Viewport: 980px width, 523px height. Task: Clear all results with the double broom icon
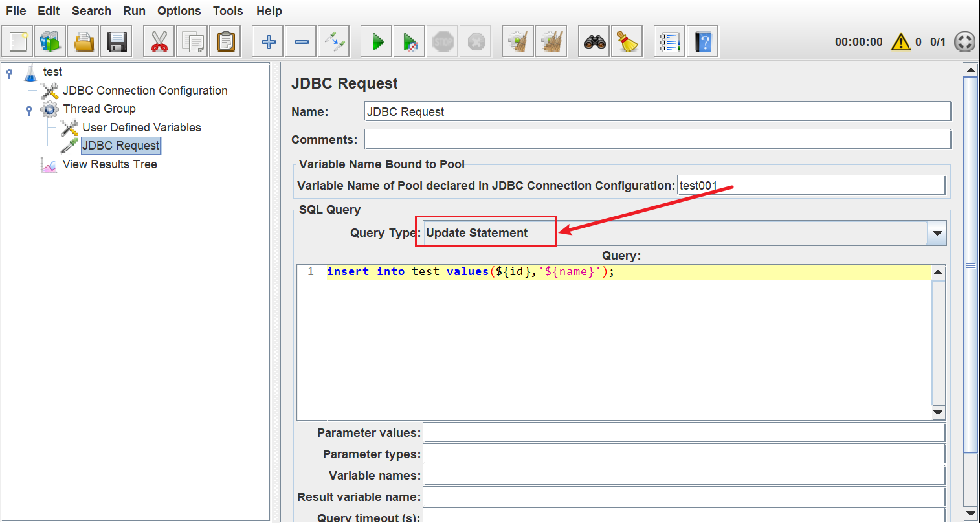pos(551,42)
